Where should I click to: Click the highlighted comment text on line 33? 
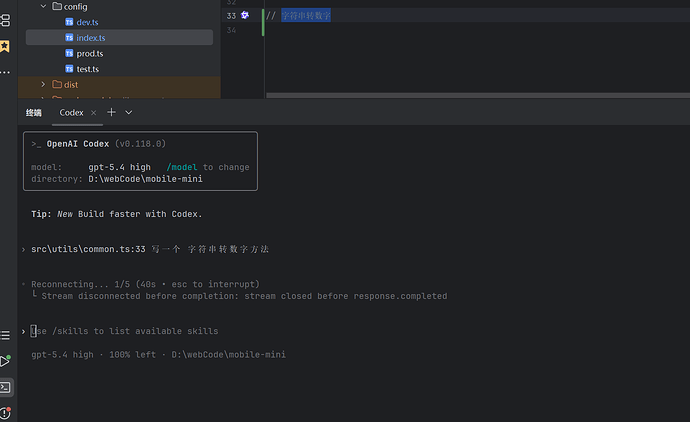(x=306, y=15)
